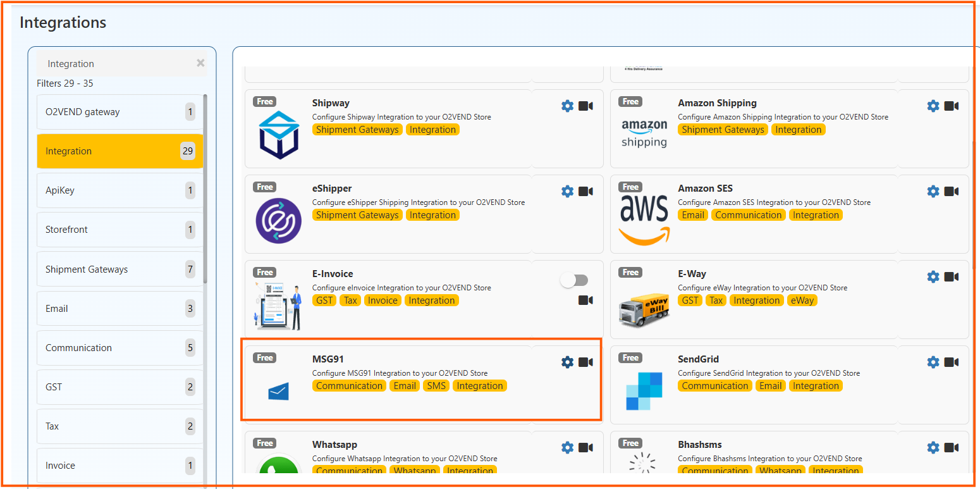Viewport: 980px width, 489px height.
Task: Watch the E-Invoice video tutorial
Action: [x=585, y=300]
